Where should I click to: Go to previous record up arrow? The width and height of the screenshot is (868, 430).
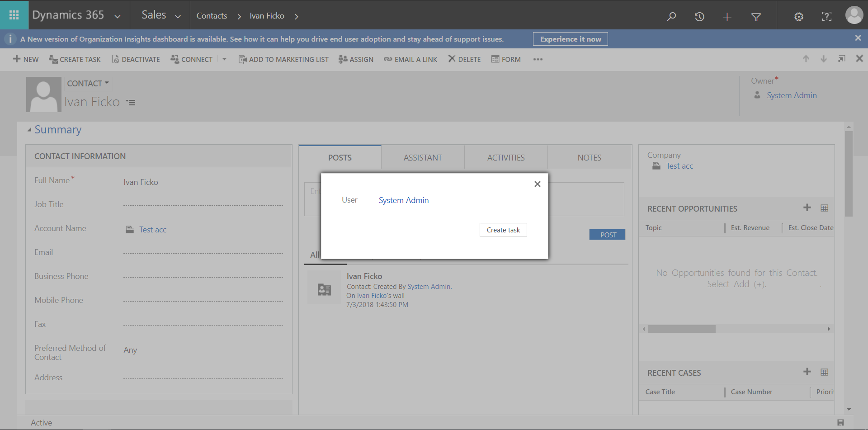(806, 59)
